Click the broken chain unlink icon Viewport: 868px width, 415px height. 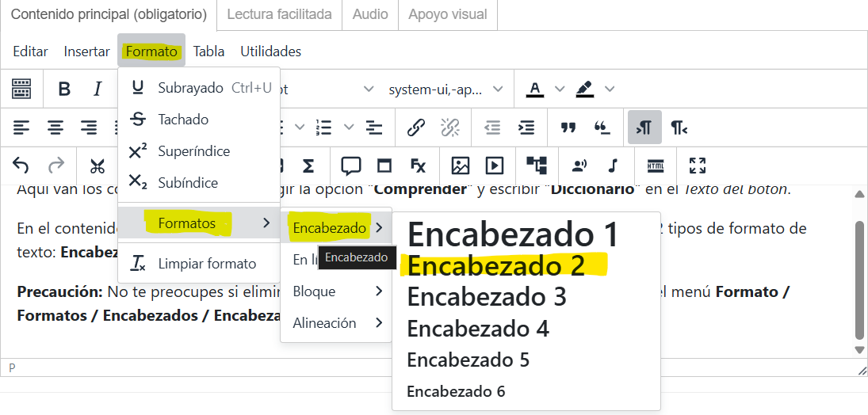(449, 128)
